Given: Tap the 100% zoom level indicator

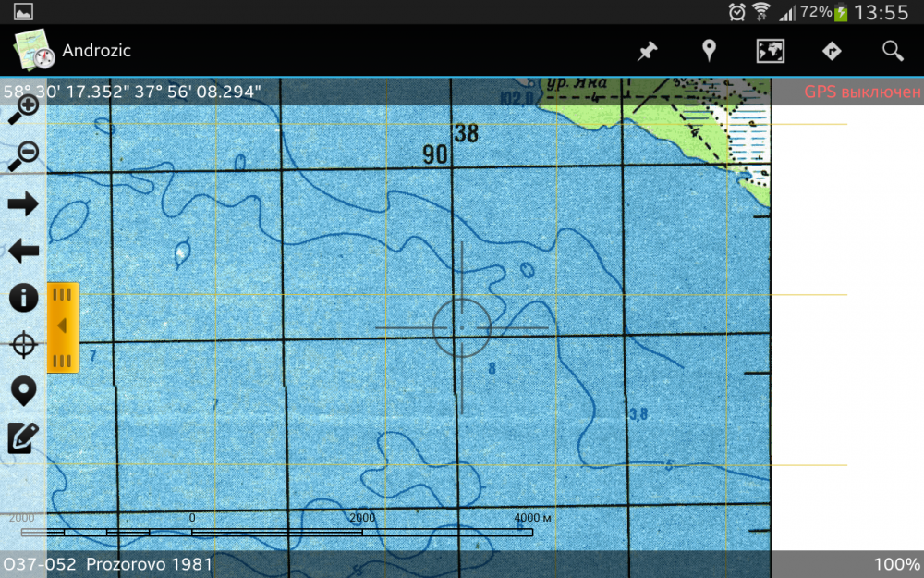Looking at the screenshot, I should pyautogui.click(x=896, y=564).
